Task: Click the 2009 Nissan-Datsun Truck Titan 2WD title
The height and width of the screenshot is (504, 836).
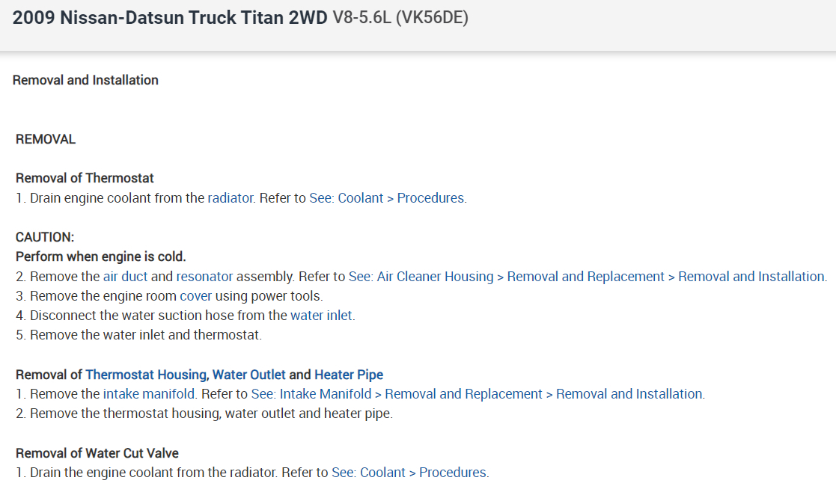Action: coord(170,19)
